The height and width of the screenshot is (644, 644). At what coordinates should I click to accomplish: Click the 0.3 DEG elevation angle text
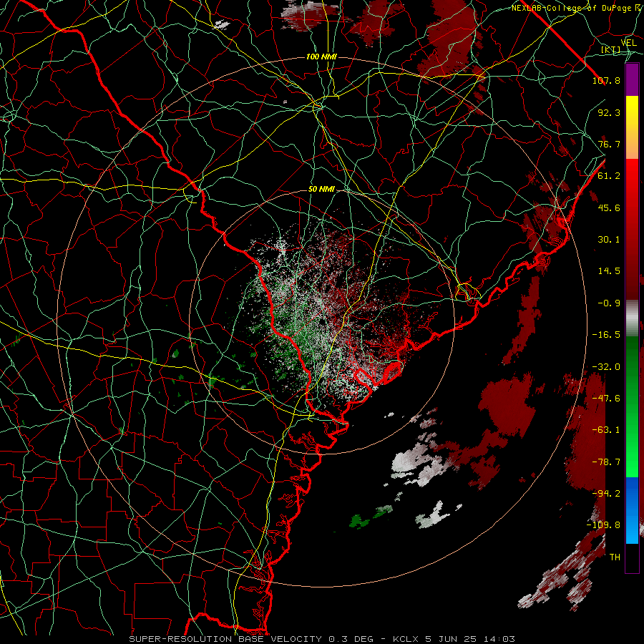(x=351, y=639)
